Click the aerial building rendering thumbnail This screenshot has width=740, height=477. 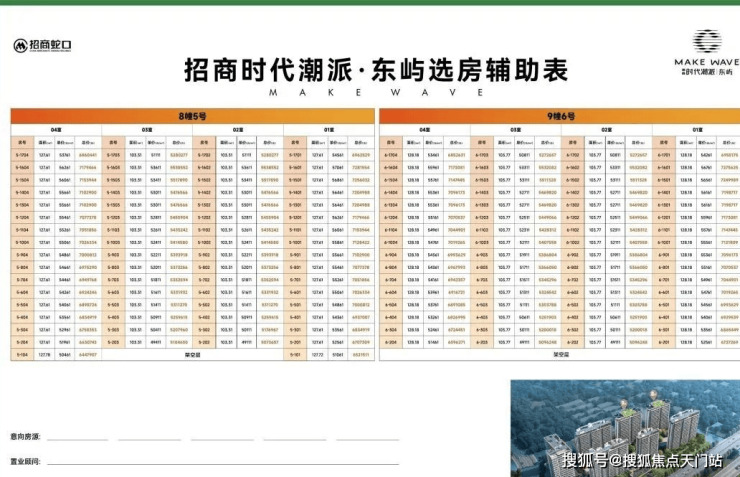tap(625, 428)
